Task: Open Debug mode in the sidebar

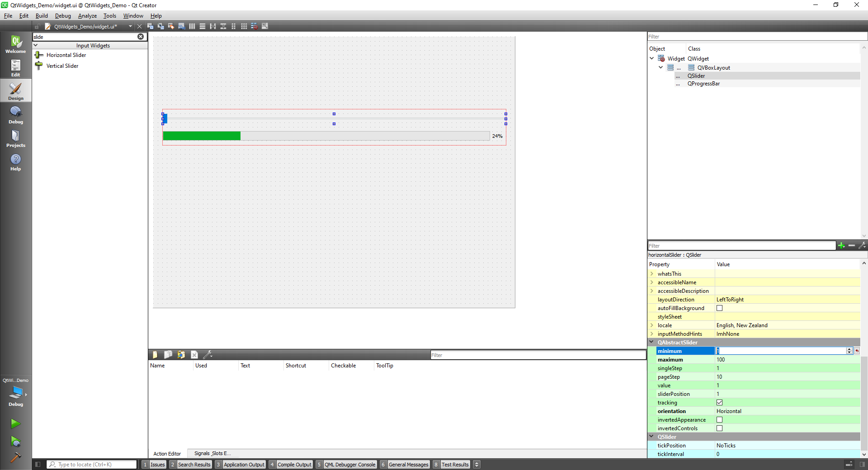Action: click(16, 115)
